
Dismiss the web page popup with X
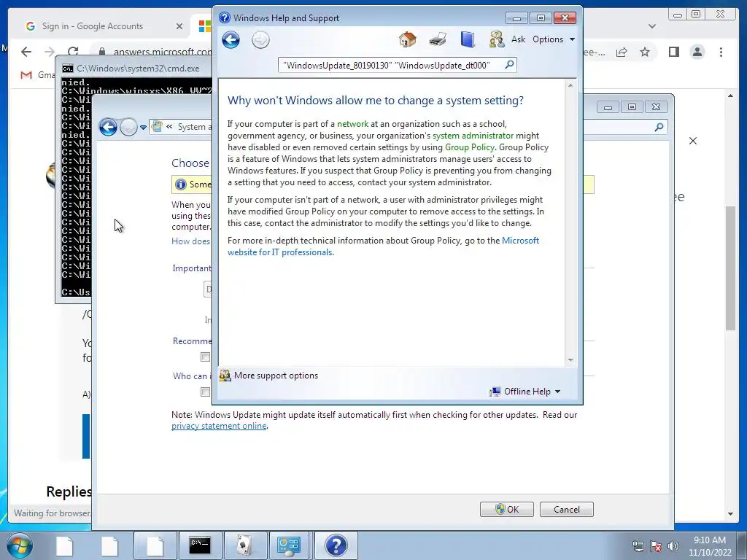click(x=693, y=141)
